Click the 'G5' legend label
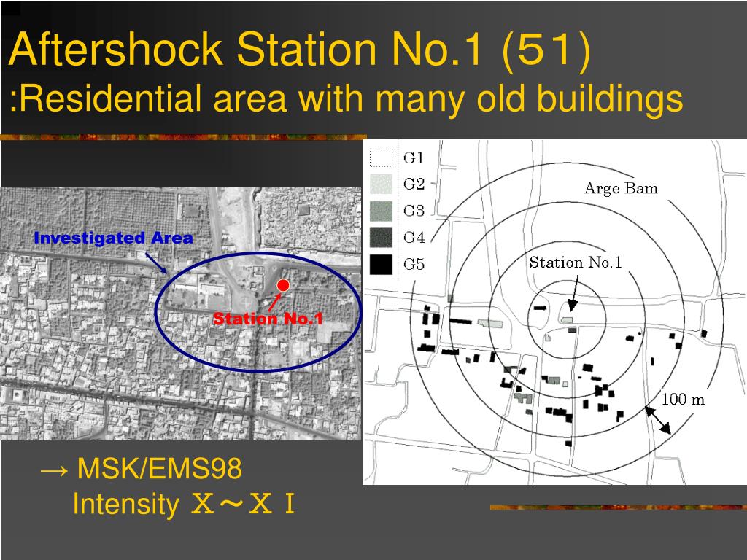 414,264
